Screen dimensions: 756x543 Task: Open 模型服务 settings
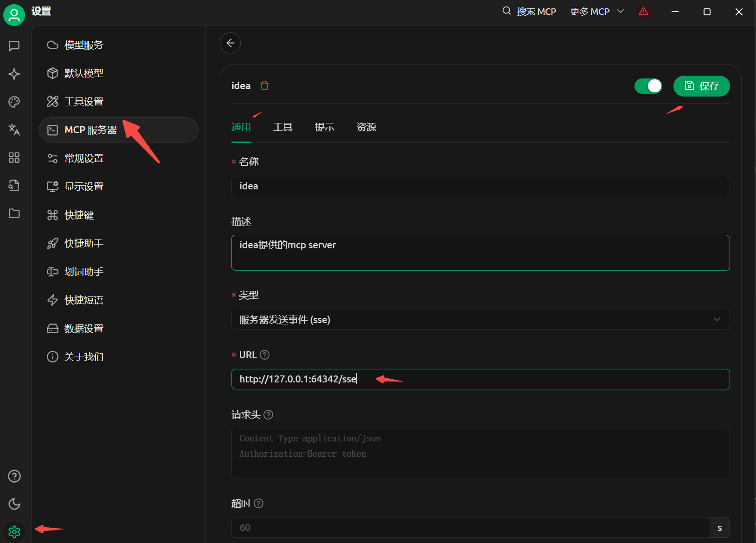119,45
